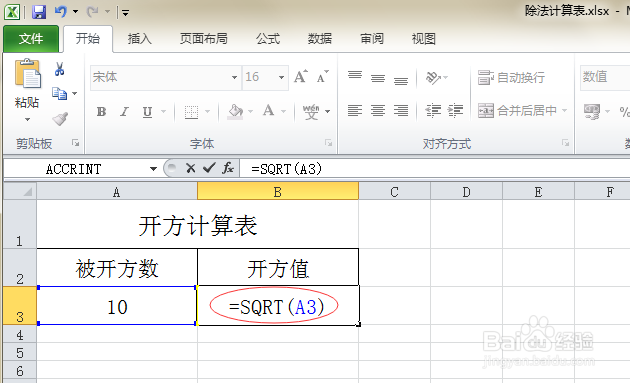Click the fx Insert Function icon
Image resolution: width=630 pixels, height=383 pixels.
[x=228, y=168]
